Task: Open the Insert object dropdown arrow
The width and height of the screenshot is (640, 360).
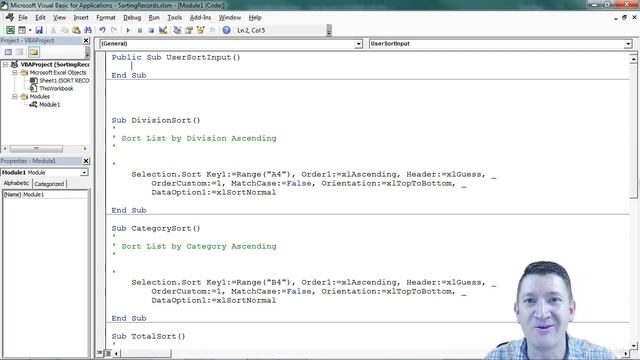Action: (30, 30)
